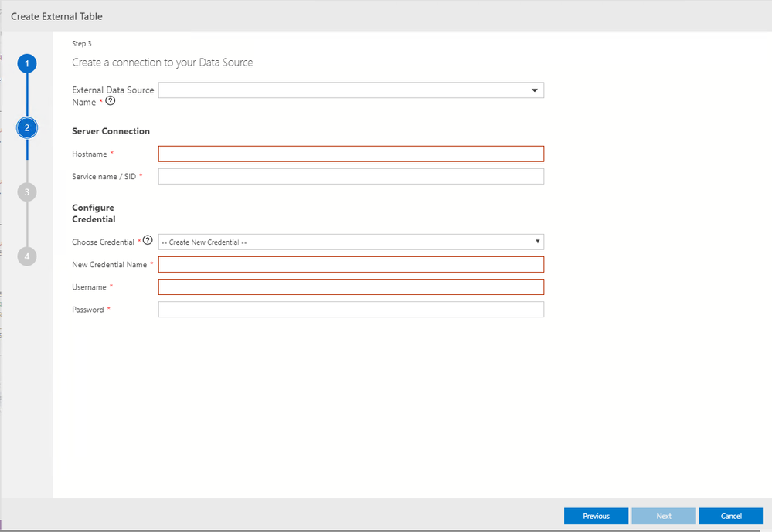Click the Password input field

coord(351,310)
